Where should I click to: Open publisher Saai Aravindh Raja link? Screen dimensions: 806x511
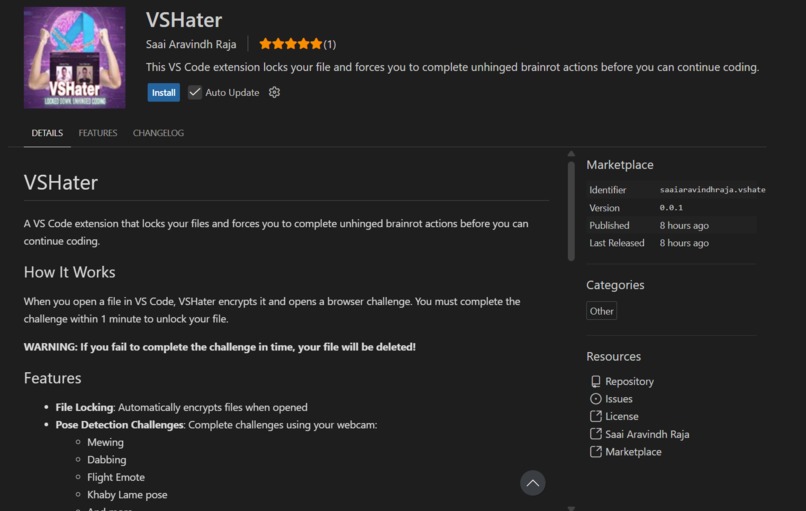(x=191, y=44)
